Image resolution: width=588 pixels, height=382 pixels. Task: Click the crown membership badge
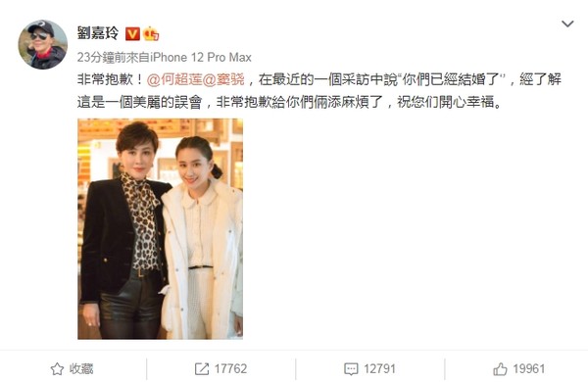point(151,34)
